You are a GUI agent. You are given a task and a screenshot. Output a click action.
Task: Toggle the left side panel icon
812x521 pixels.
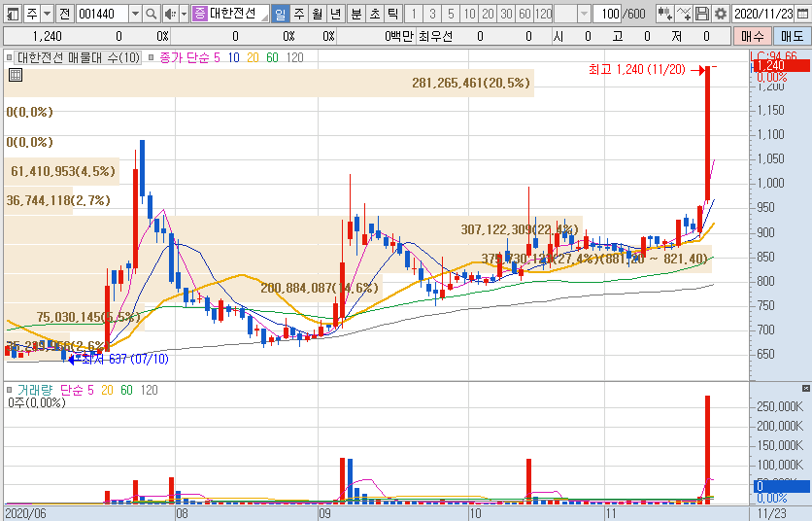tap(12, 14)
